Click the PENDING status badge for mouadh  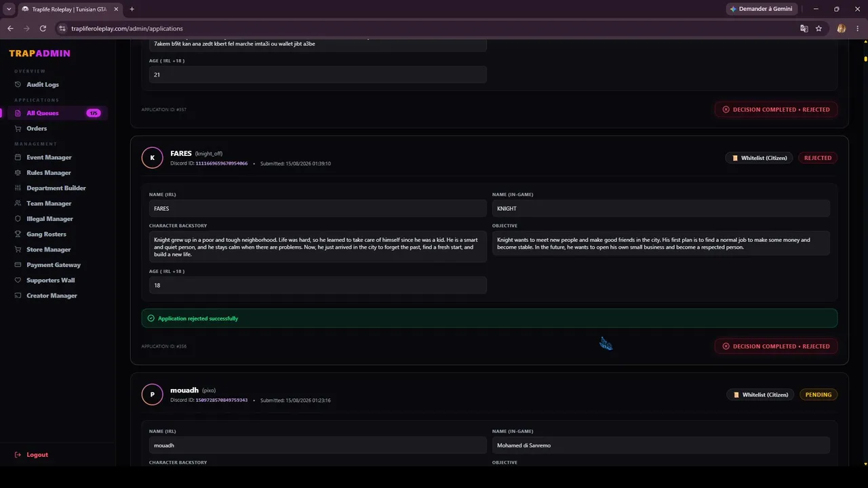(x=818, y=394)
